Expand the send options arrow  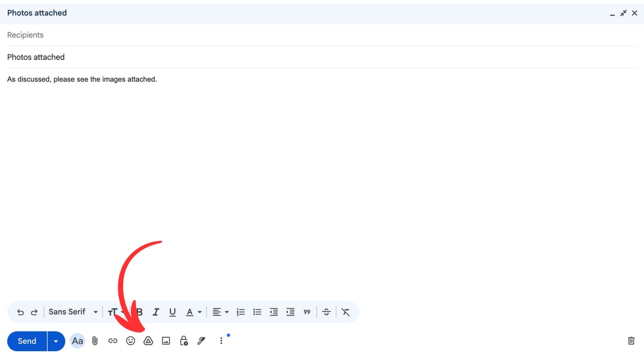[56, 341]
